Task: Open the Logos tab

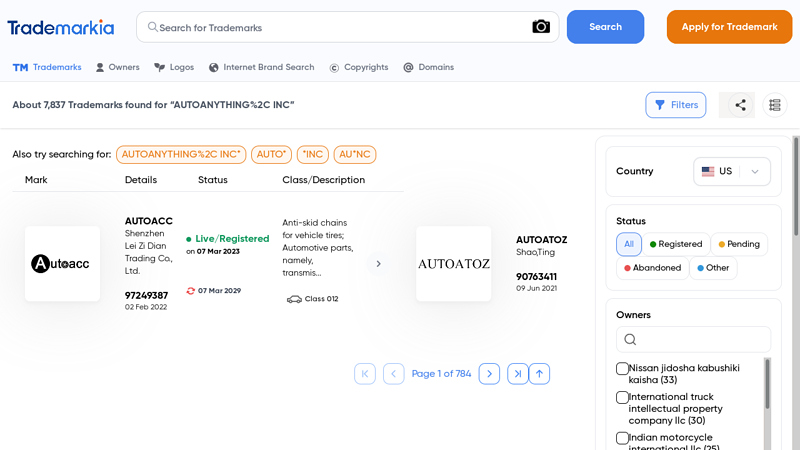Action: pyautogui.click(x=174, y=67)
